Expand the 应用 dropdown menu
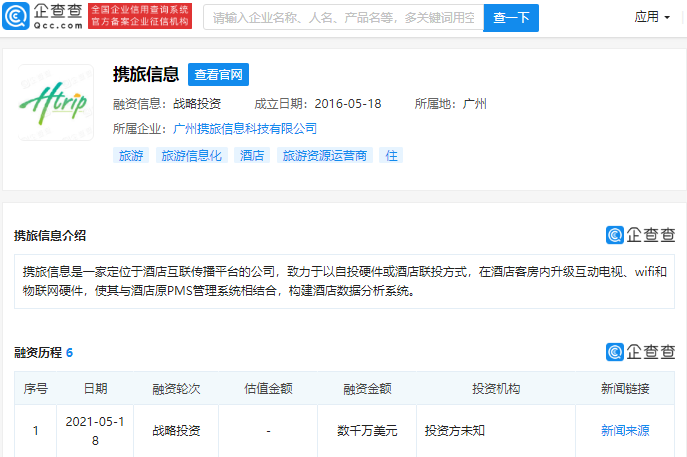 click(652, 17)
